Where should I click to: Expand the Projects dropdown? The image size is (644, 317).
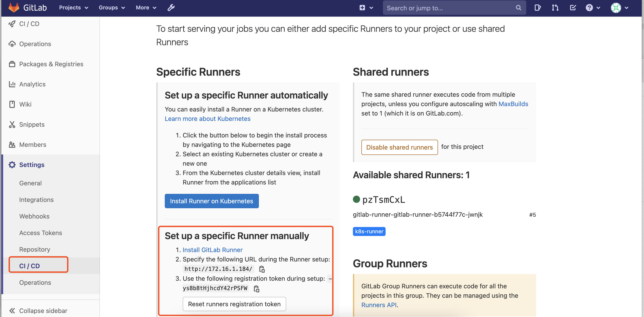pyautogui.click(x=73, y=8)
